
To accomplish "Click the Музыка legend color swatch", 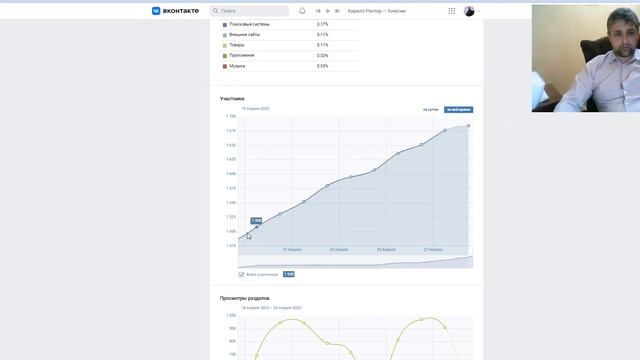I will [224, 66].
